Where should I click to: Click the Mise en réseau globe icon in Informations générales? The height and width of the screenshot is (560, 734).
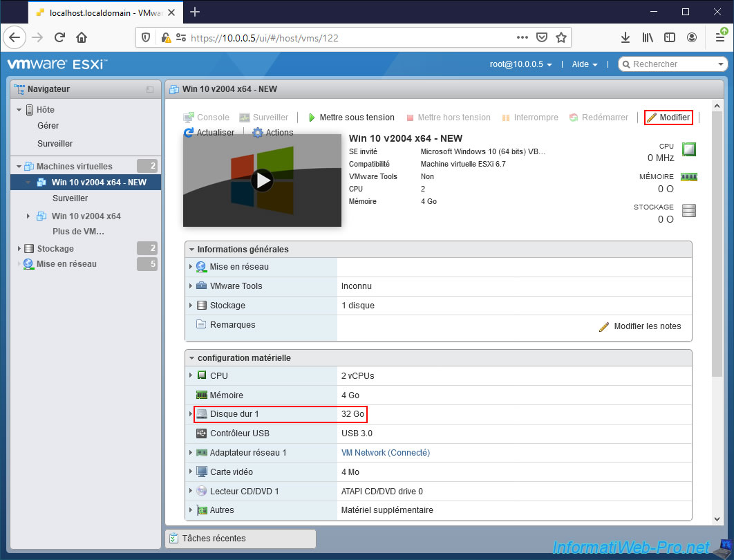(x=201, y=266)
